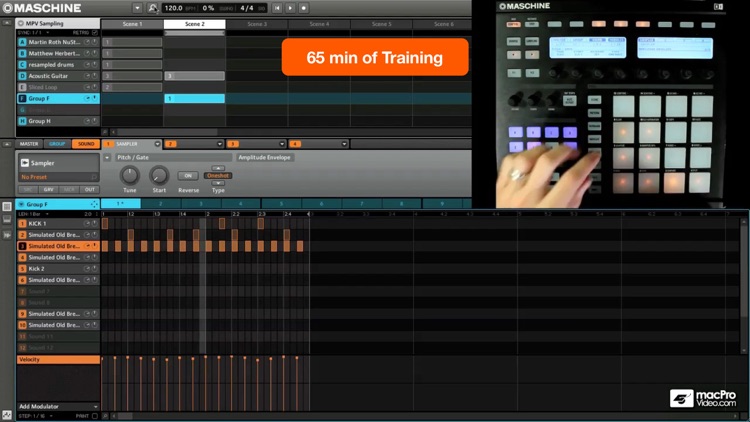
Task: Expand the parameter page dropdown arrow
Action: pyautogui.click(x=107, y=157)
